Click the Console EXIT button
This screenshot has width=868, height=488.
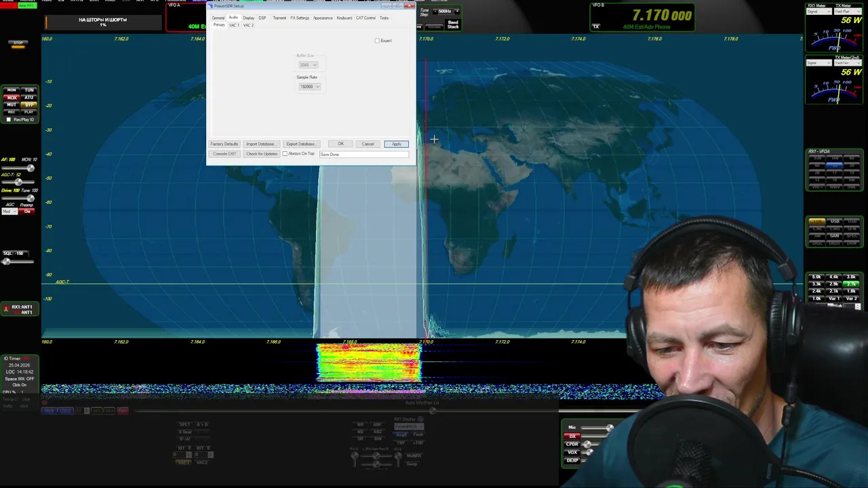[x=224, y=154]
